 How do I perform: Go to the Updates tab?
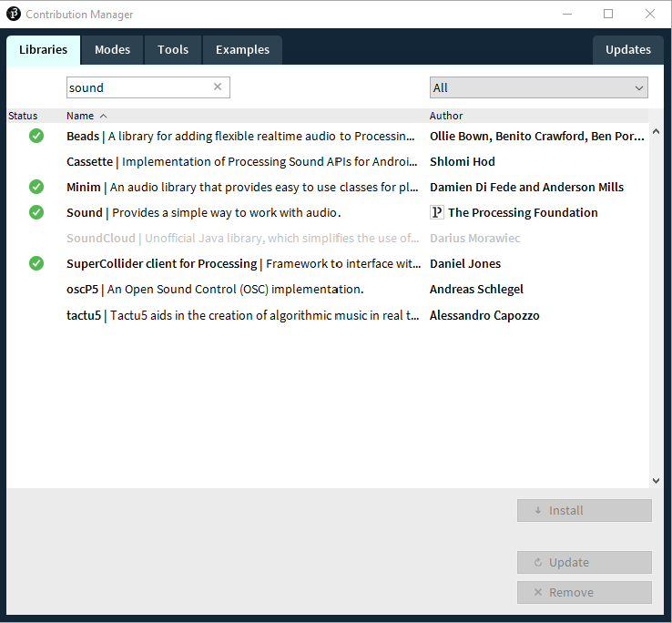(x=628, y=50)
